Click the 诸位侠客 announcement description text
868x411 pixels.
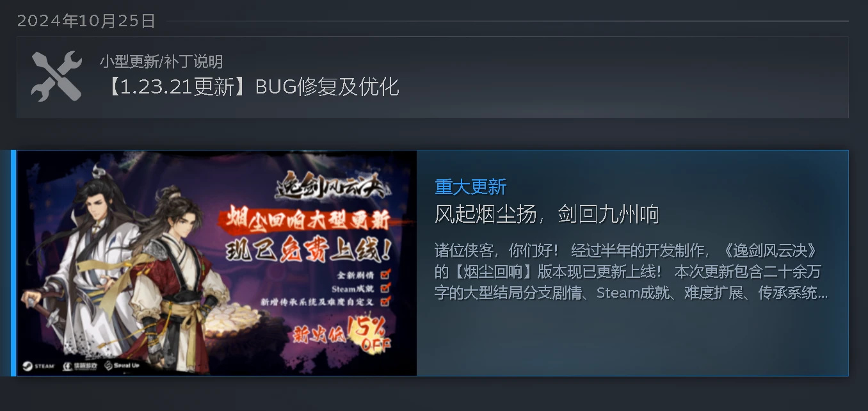(631, 271)
